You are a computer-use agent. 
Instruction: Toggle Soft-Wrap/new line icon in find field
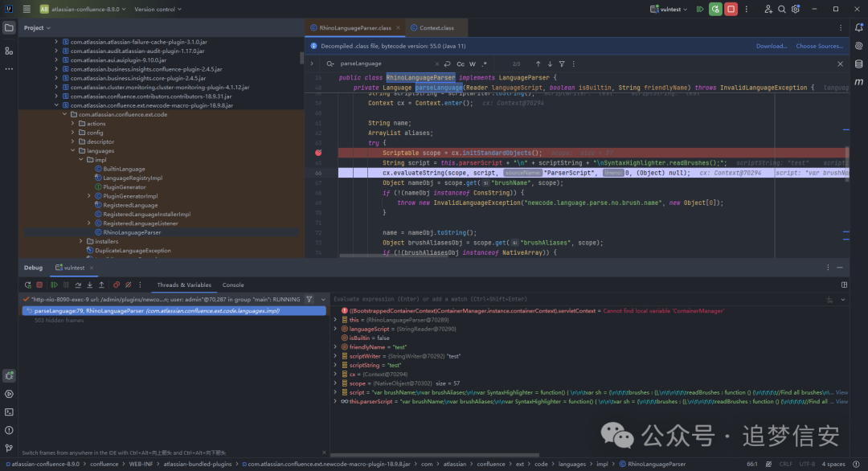pyautogui.click(x=448, y=64)
